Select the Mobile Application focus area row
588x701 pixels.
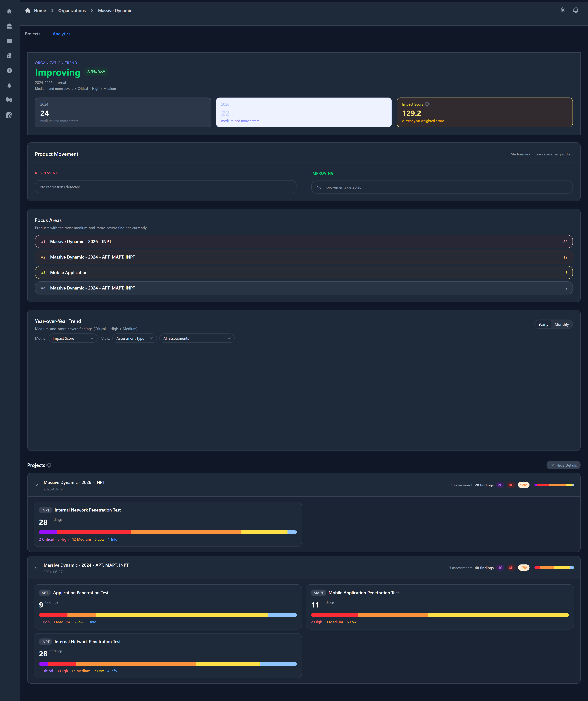(304, 272)
